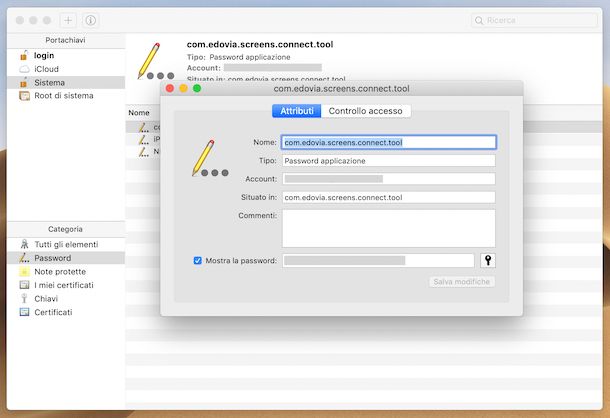Screen dimensions: 610x418
Task: Open the info toolbar button
Action: click(x=90, y=20)
